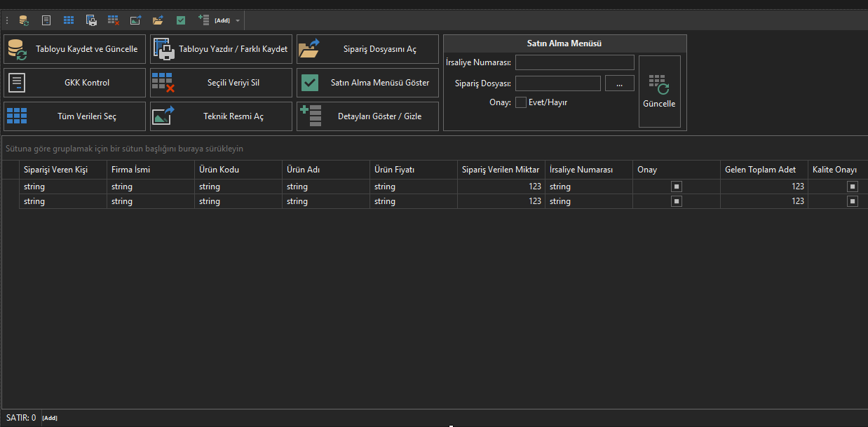Click Sipariş Dosyasını Aç button
Viewport: 868px width, 427px height.
(367, 49)
